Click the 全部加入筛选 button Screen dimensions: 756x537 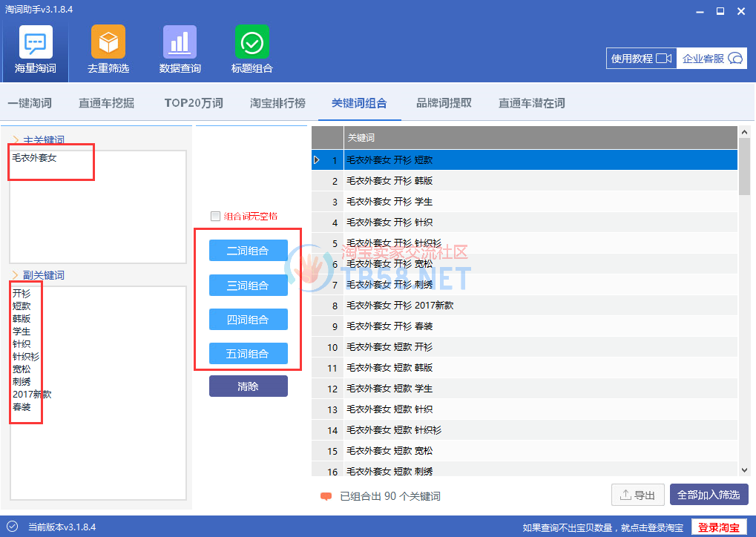point(709,495)
